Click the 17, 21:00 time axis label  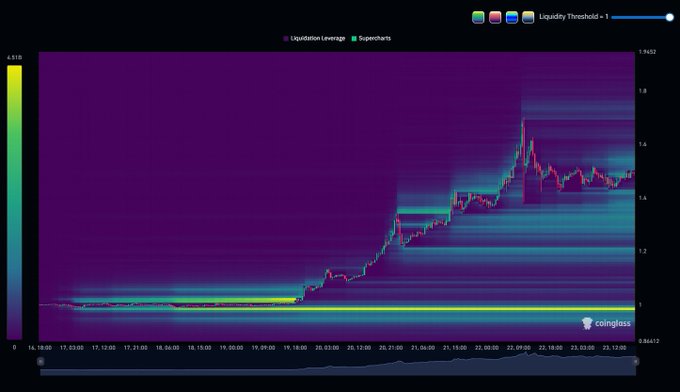tap(136, 348)
